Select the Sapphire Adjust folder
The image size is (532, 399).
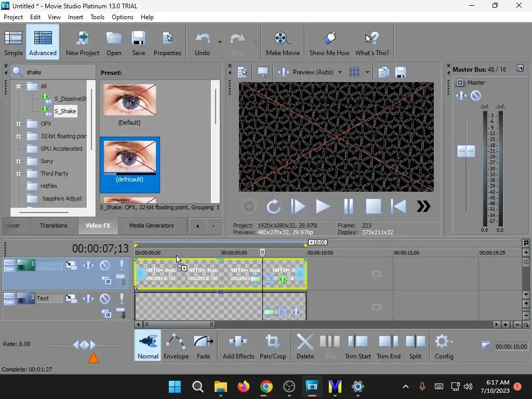coord(62,198)
